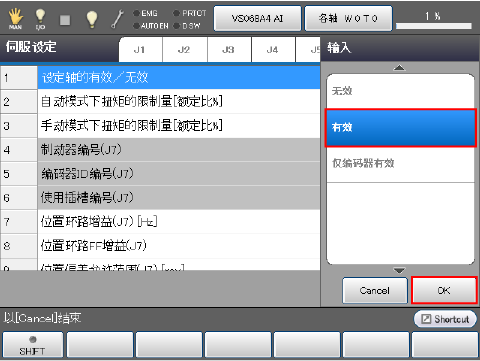
Task: Click the EMG indicator
Action: tap(145, 13)
